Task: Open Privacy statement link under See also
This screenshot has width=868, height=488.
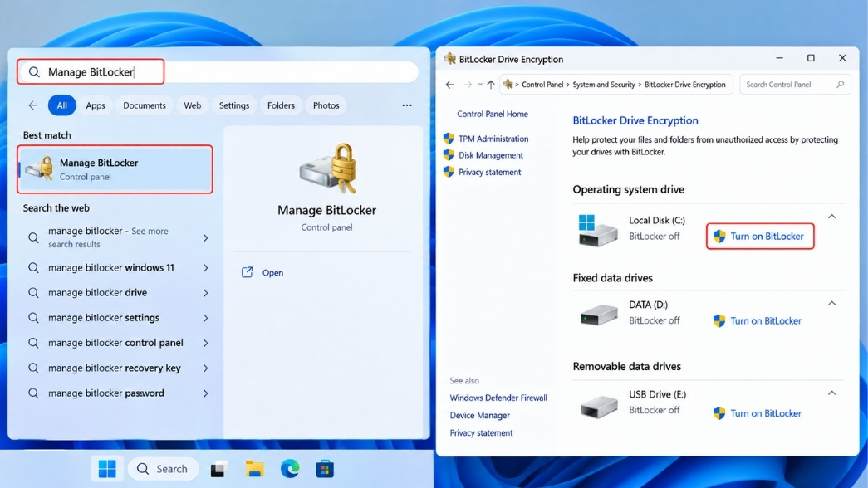Action: [481, 433]
